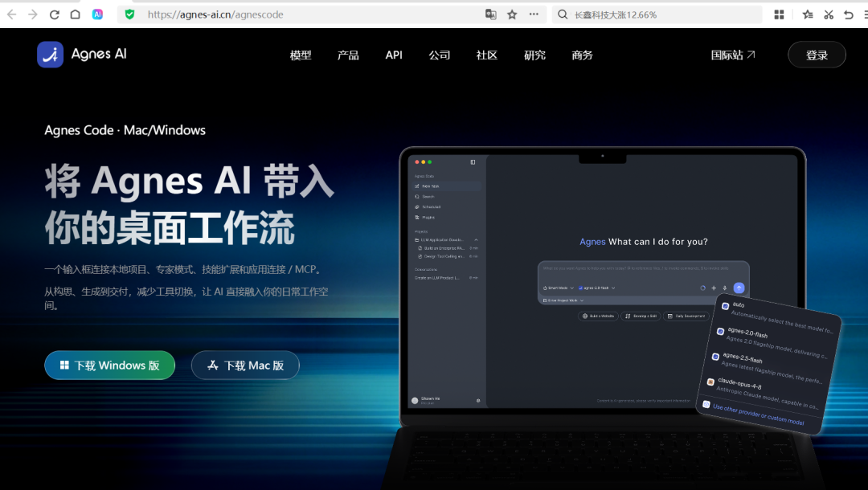This screenshot has height=490, width=868.
Task: Select the agnes-2.0-flash model option in the popup list
Action: point(772,342)
